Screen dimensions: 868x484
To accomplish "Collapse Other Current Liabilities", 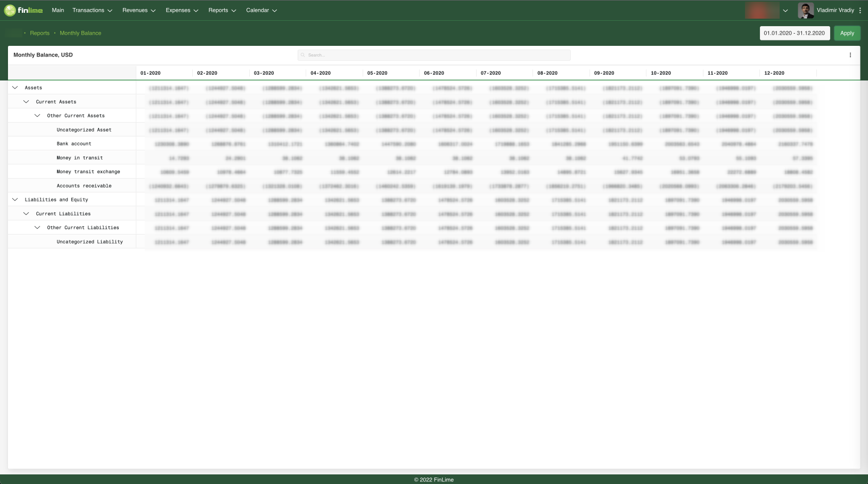I will pyautogui.click(x=37, y=227).
